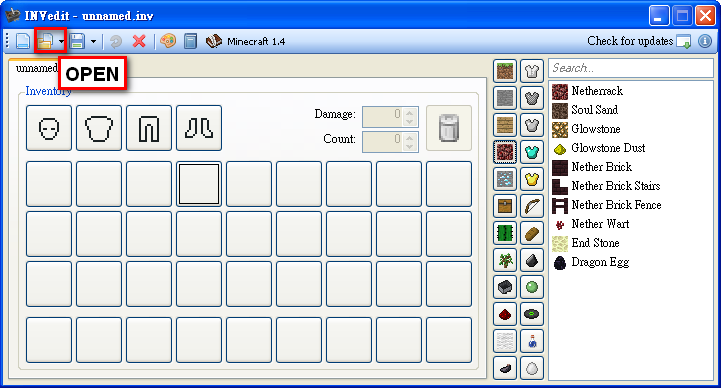Click the Minecraft 1.4 version button
Image resolution: width=721 pixels, height=388 pixels.
(x=246, y=41)
